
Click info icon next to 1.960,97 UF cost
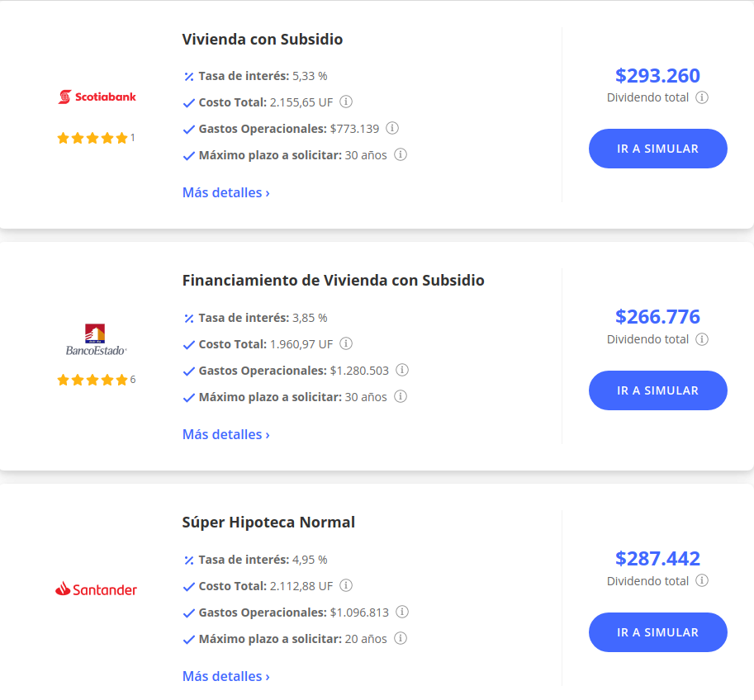click(346, 343)
